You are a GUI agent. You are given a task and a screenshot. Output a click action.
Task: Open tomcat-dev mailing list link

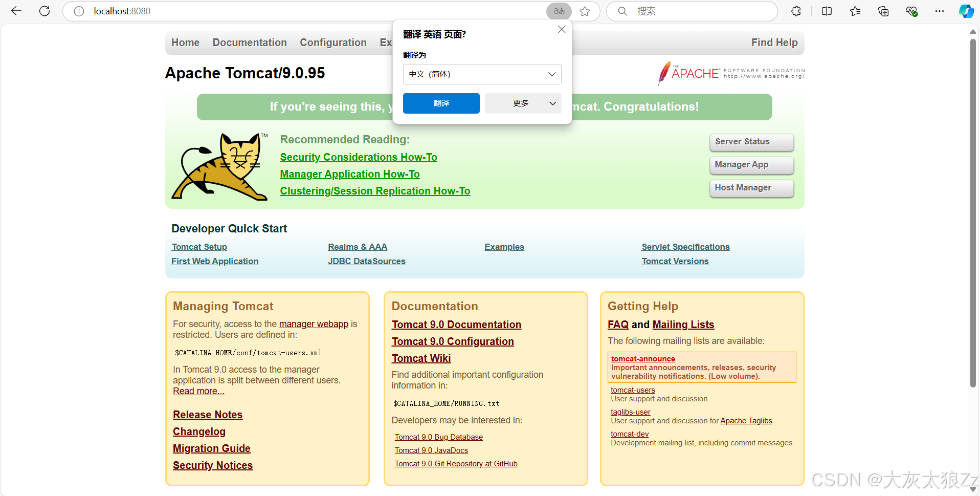pos(630,434)
